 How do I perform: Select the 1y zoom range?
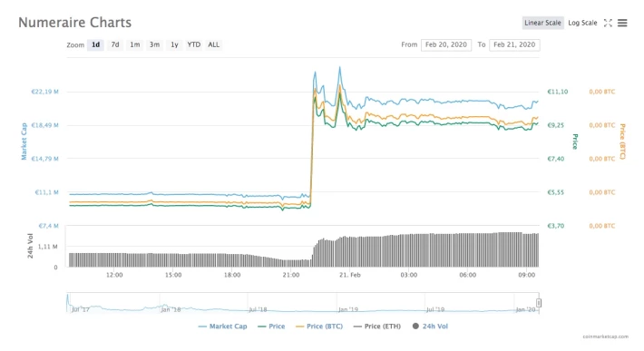click(174, 44)
